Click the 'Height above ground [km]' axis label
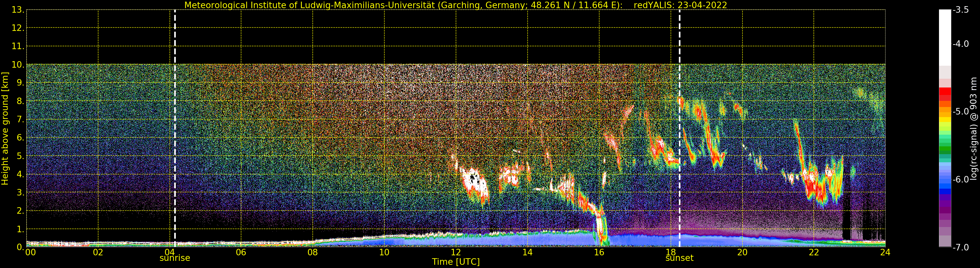This screenshot has height=268, width=980. (x=5, y=128)
